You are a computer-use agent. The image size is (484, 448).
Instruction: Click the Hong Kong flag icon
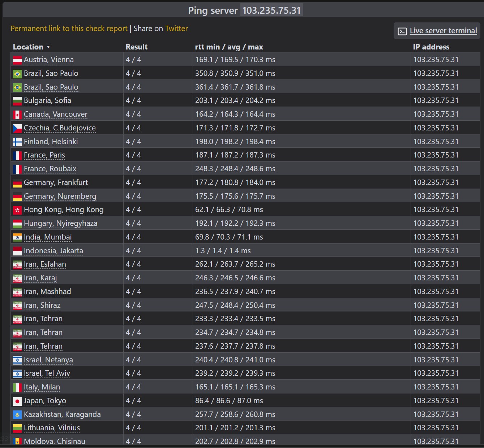(17, 210)
